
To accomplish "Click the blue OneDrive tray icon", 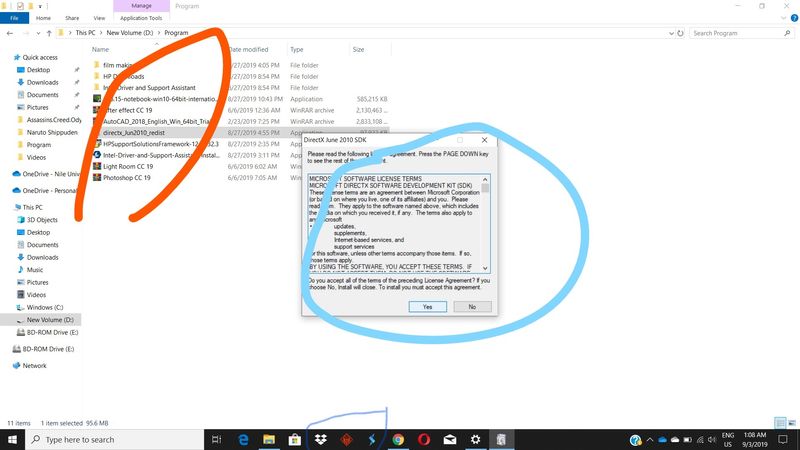I will point(662,439).
